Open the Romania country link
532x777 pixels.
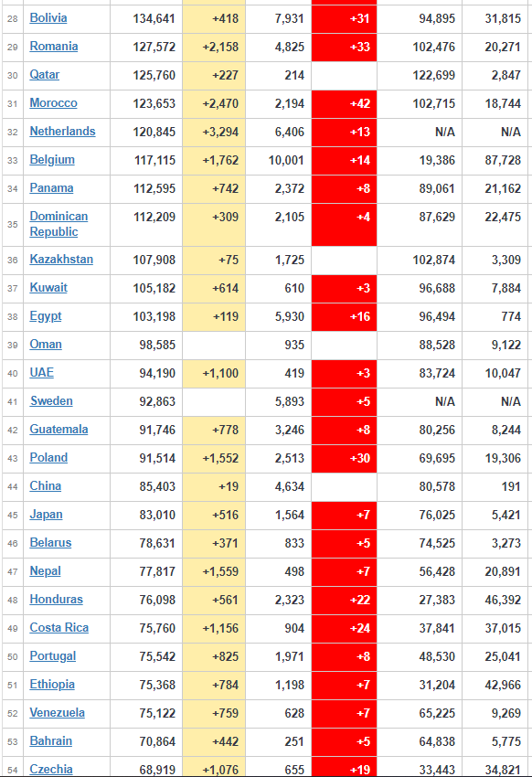pos(54,46)
